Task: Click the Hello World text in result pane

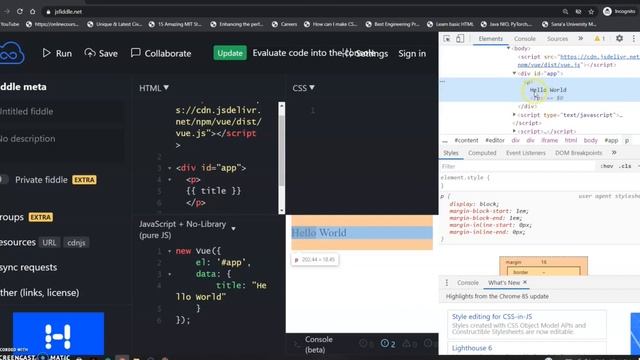Action: coord(319,233)
